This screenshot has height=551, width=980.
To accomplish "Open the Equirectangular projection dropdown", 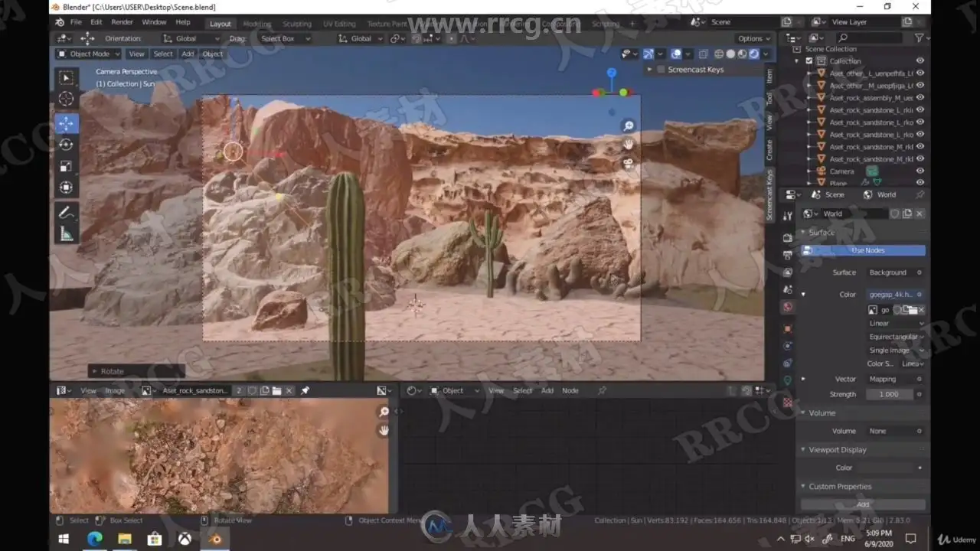I will (895, 337).
